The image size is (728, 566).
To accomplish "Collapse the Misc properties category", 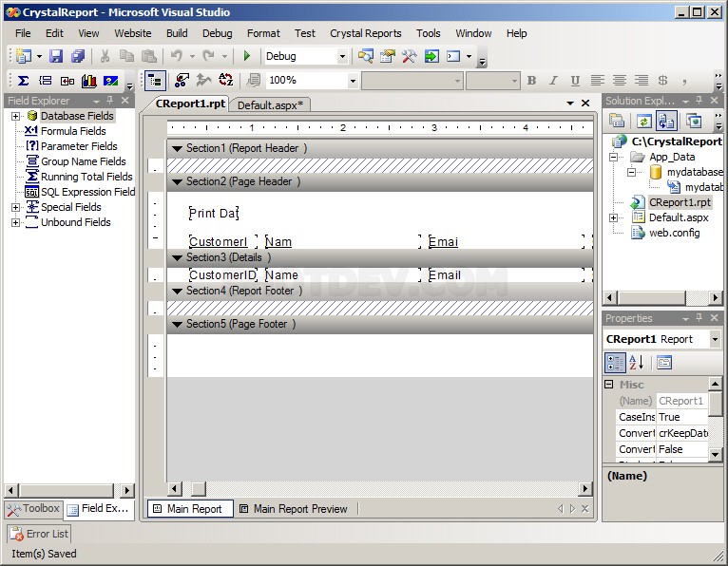I will click(x=609, y=384).
